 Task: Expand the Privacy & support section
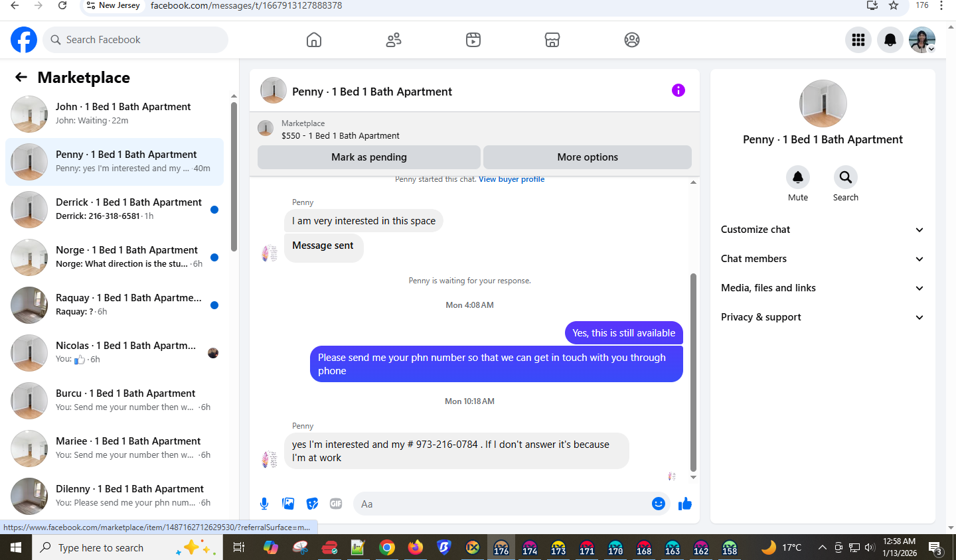pos(823,317)
